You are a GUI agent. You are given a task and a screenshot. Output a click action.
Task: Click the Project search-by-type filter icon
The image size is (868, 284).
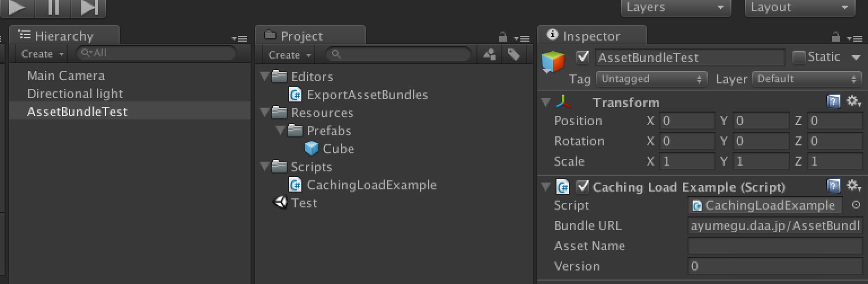tap(490, 54)
